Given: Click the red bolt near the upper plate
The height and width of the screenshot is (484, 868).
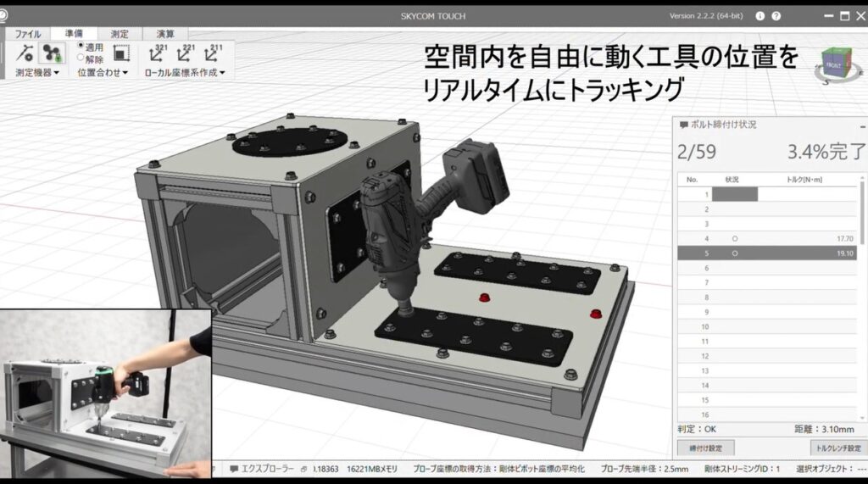Looking at the screenshot, I should (484, 298).
